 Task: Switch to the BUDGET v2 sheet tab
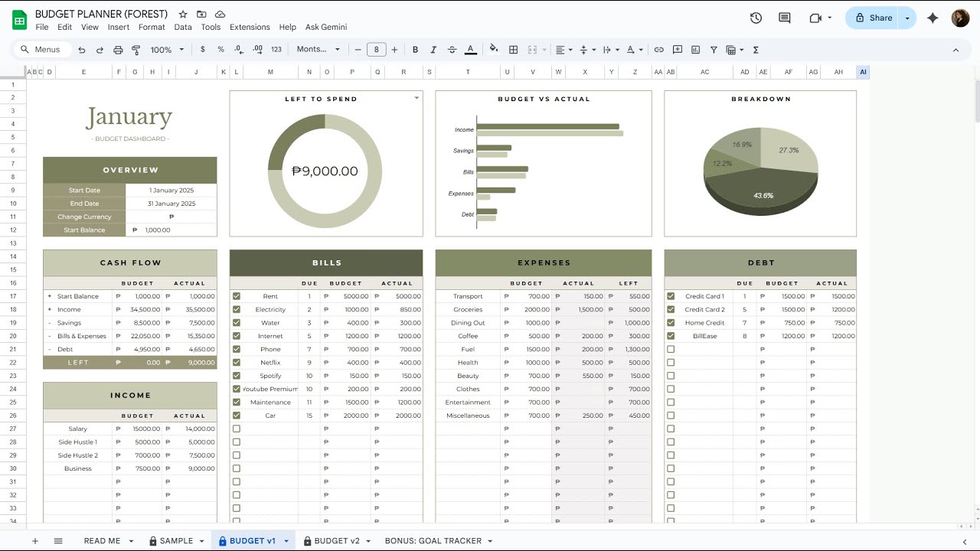click(x=335, y=541)
